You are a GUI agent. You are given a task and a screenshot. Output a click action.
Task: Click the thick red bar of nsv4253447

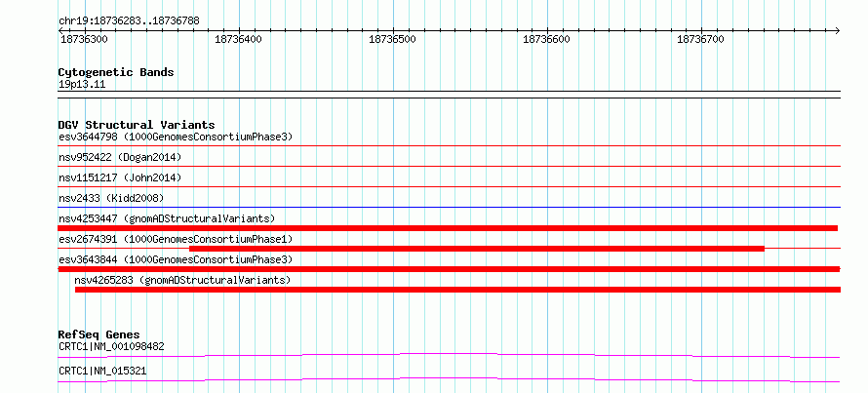448,228
